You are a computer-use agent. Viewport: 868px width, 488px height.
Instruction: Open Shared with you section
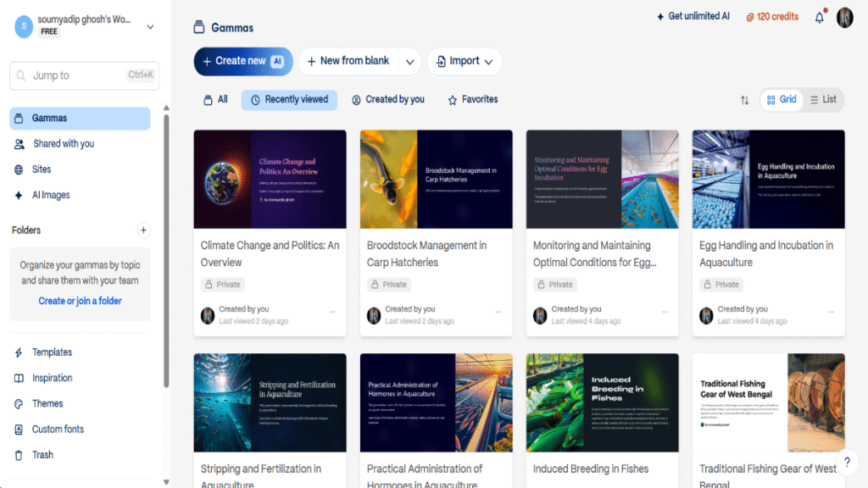tap(80, 144)
